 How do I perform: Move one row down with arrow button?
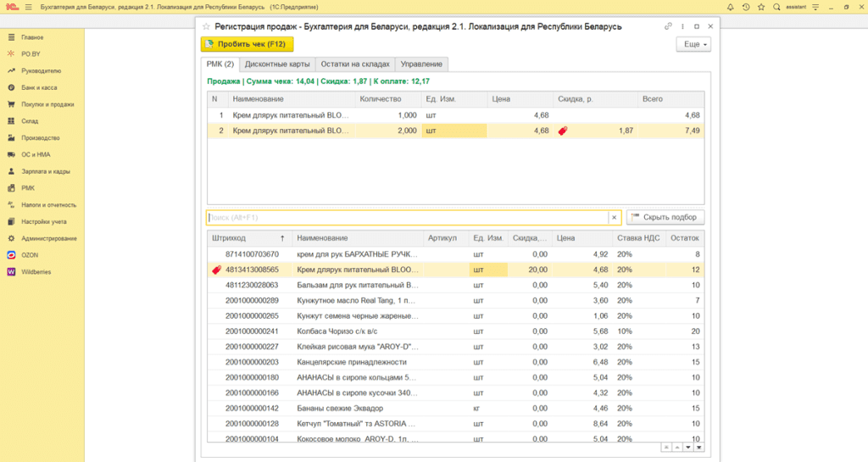(688, 448)
